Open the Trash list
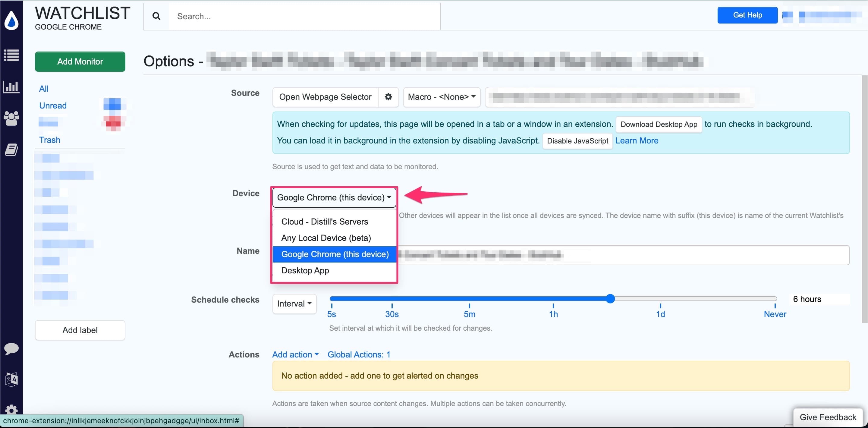The width and height of the screenshot is (868, 428). (49, 140)
